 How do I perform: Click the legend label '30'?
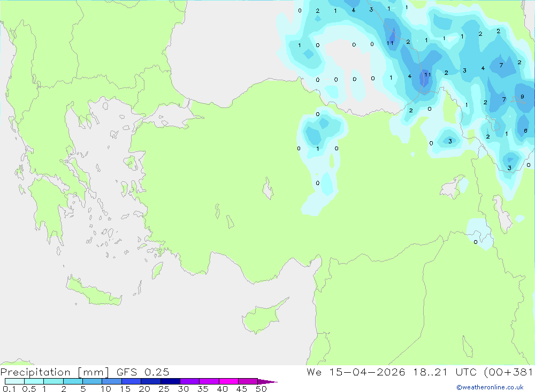(x=183, y=389)
